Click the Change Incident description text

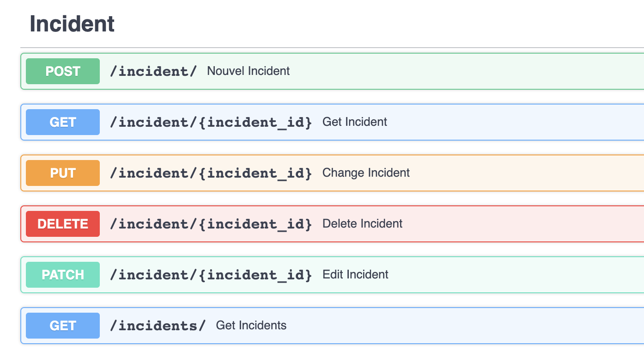(x=365, y=173)
